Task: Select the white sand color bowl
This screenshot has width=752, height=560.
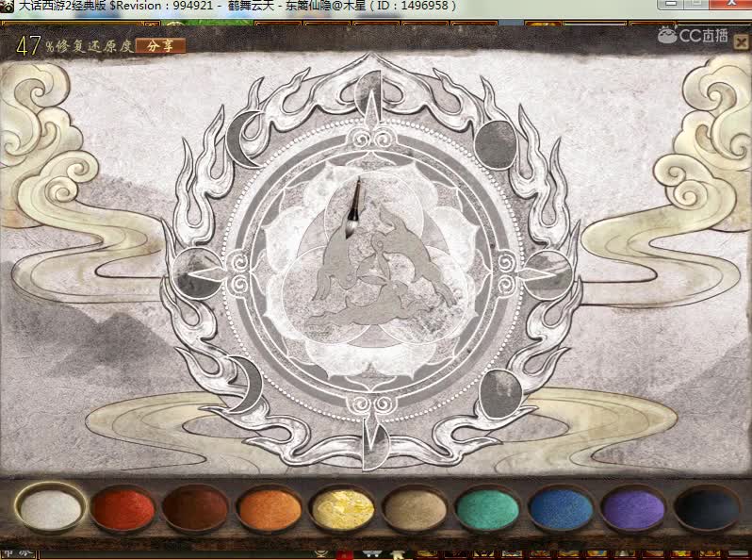Action: pos(50,509)
